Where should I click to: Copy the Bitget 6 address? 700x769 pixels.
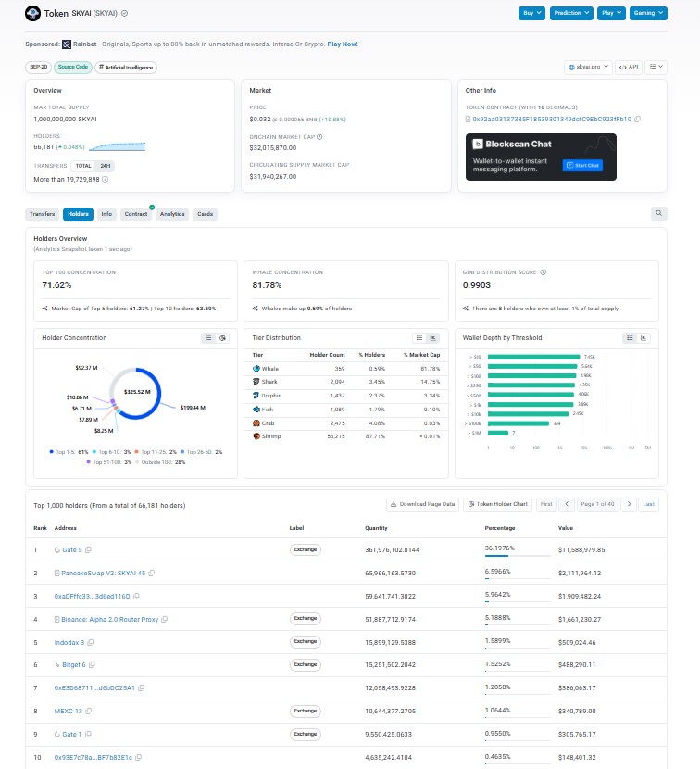[92, 665]
